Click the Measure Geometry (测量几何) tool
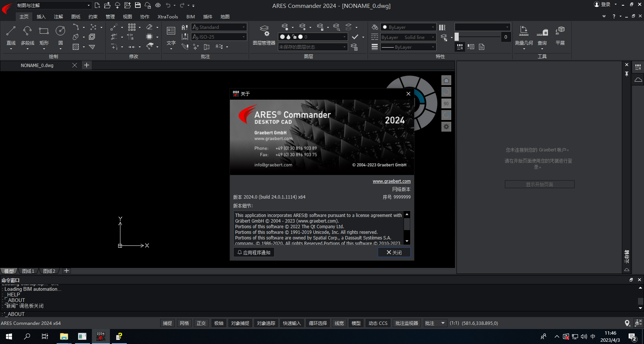This screenshot has width=644, height=344. [x=524, y=35]
